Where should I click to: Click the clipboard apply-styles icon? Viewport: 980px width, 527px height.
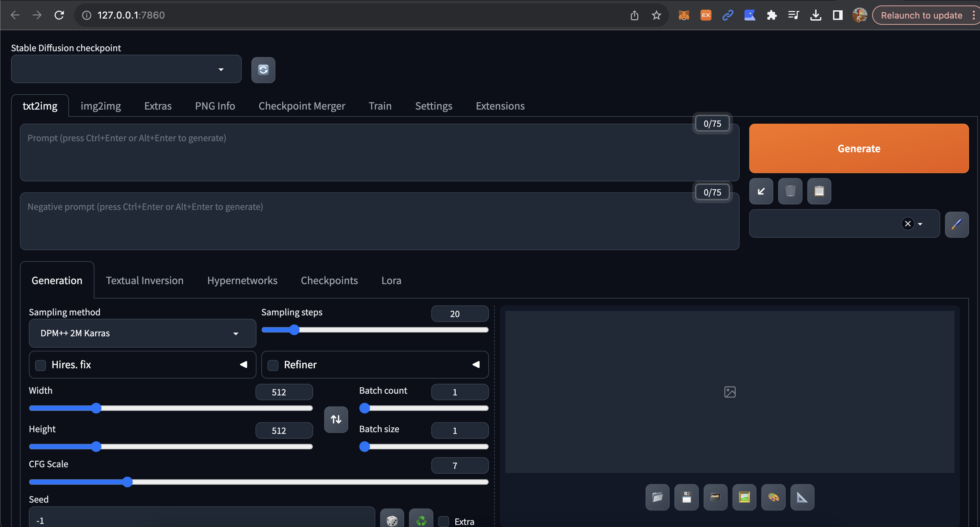(819, 191)
